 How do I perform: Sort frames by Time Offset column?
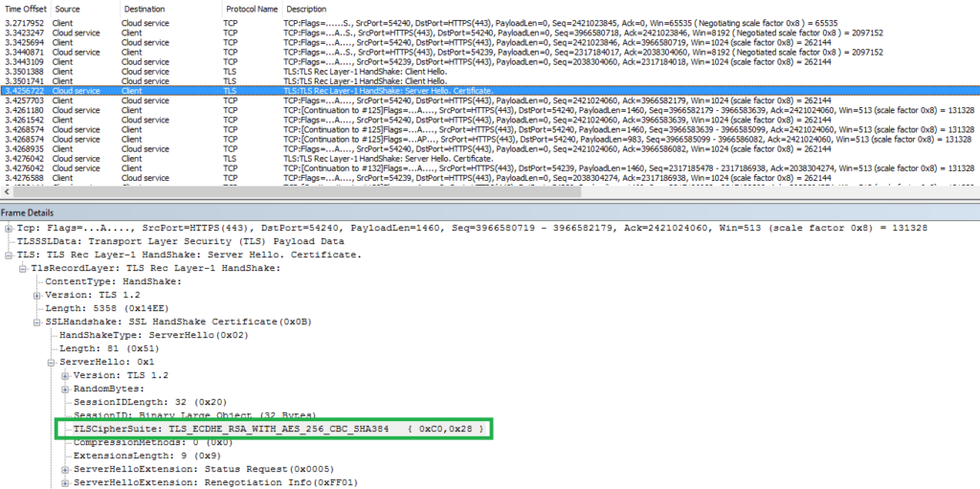[x=26, y=8]
